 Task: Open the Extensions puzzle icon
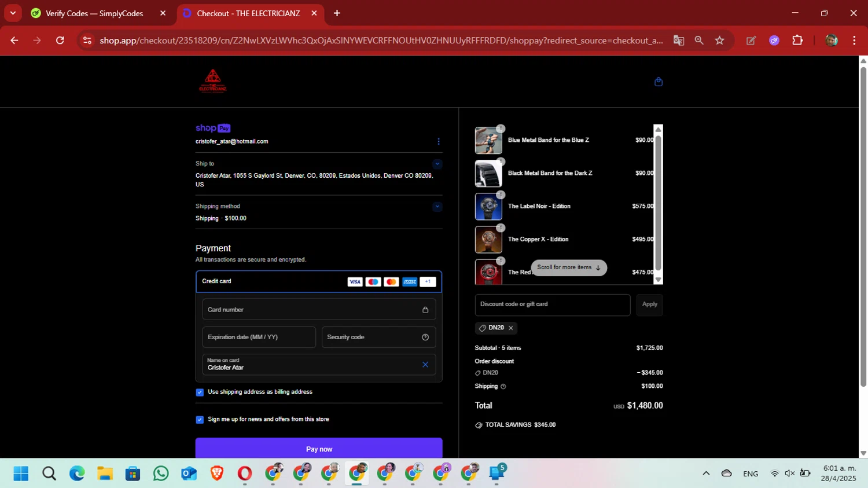click(x=797, y=41)
